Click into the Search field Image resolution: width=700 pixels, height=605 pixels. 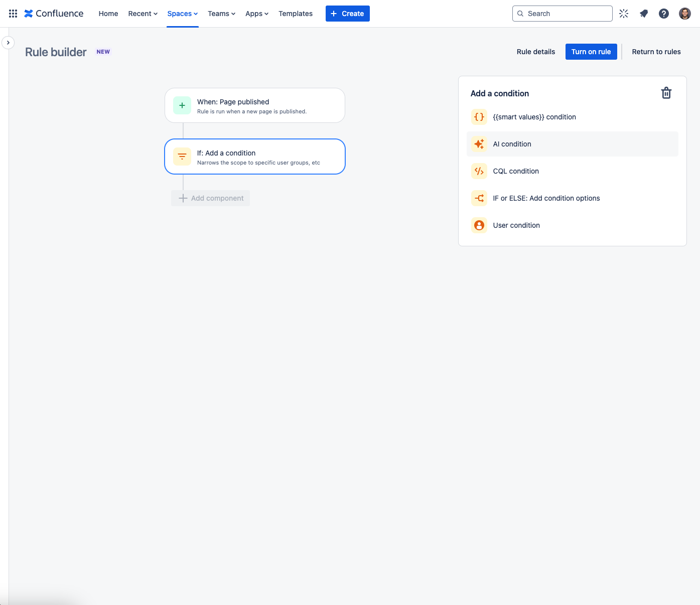tap(562, 14)
